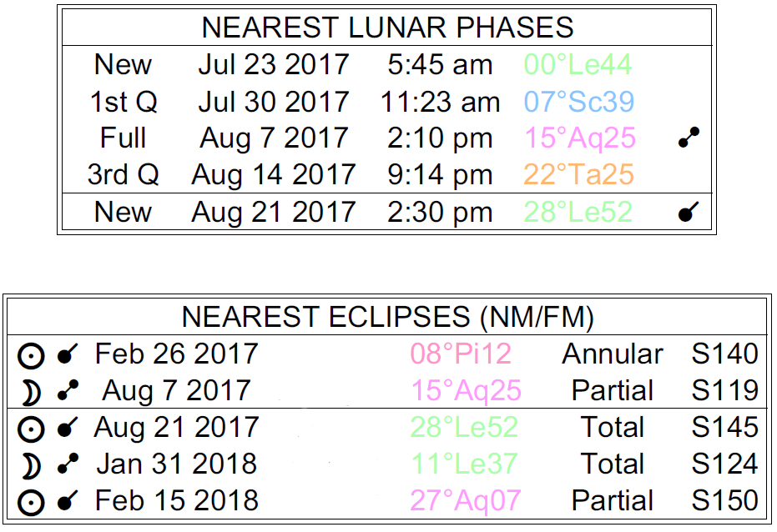The image size is (777, 532).
Task: Click the conjunction symbol in the Aug 21 New moon row
Action: click(688, 213)
